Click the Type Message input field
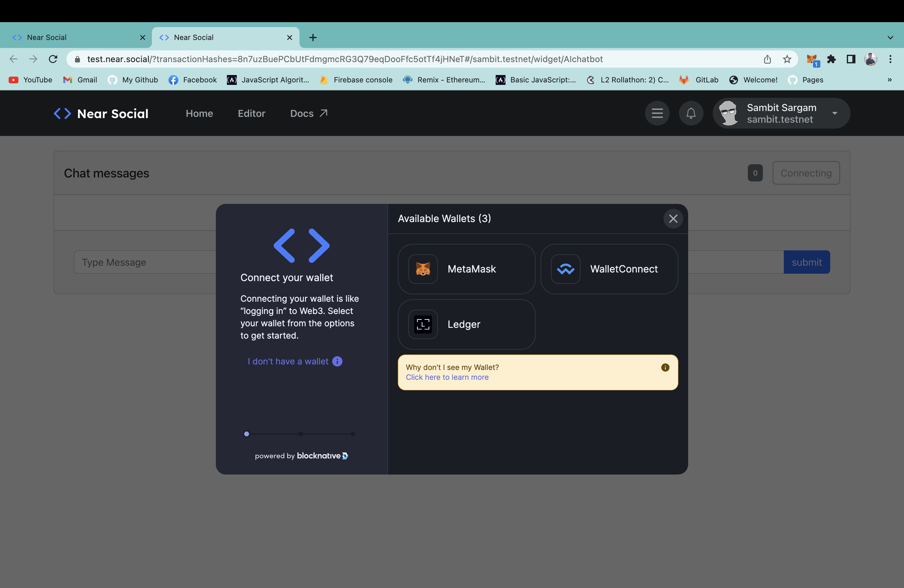The height and width of the screenshot is (588, 904). pos(144,262)
